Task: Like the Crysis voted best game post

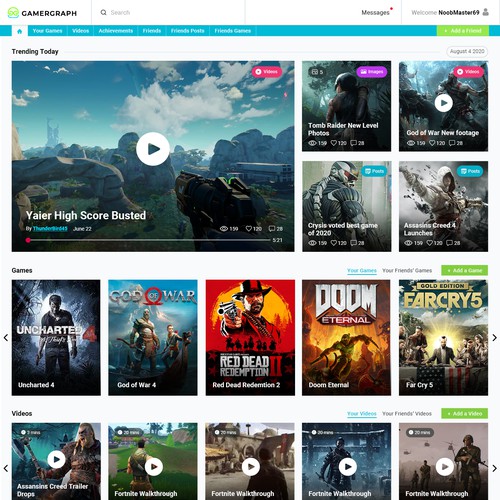Action: point(334,243)
